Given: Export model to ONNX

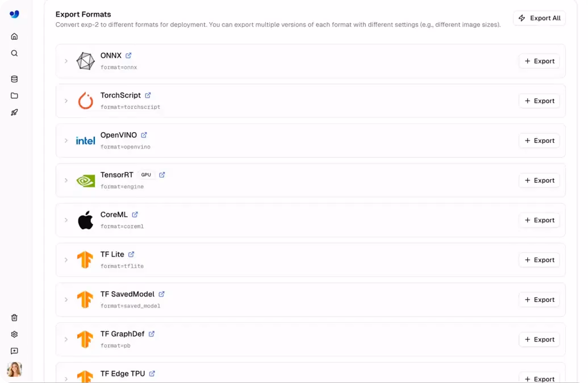Looking at the screenshot, I should (x=539, y=61).
